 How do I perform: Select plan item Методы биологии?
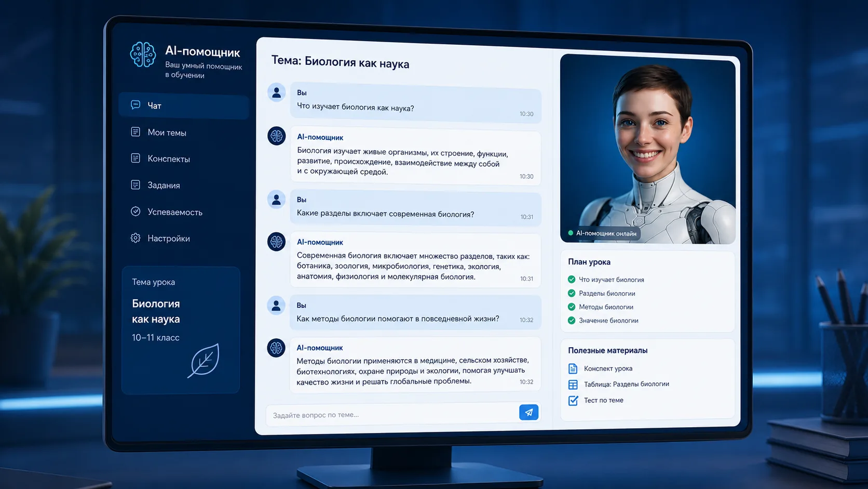(606, 307)
